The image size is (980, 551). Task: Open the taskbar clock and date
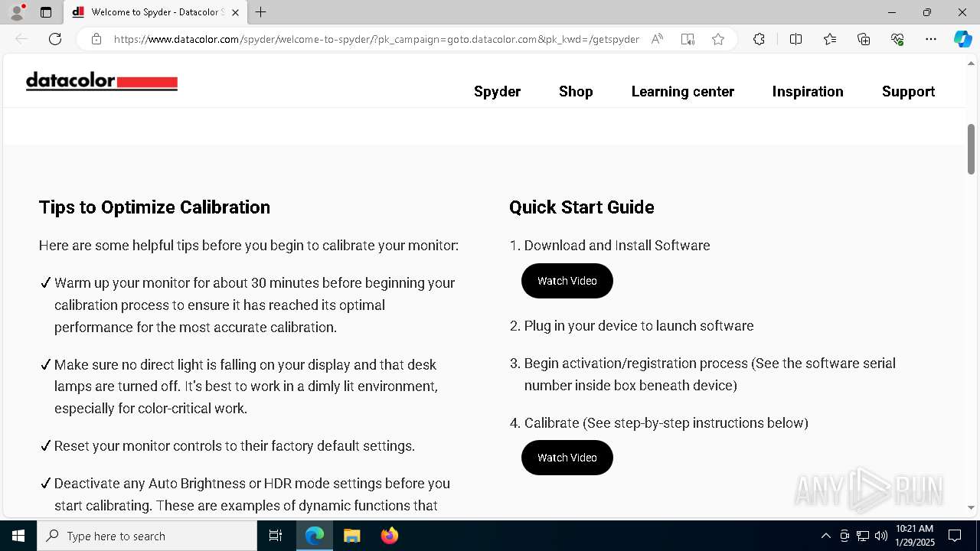915,536
